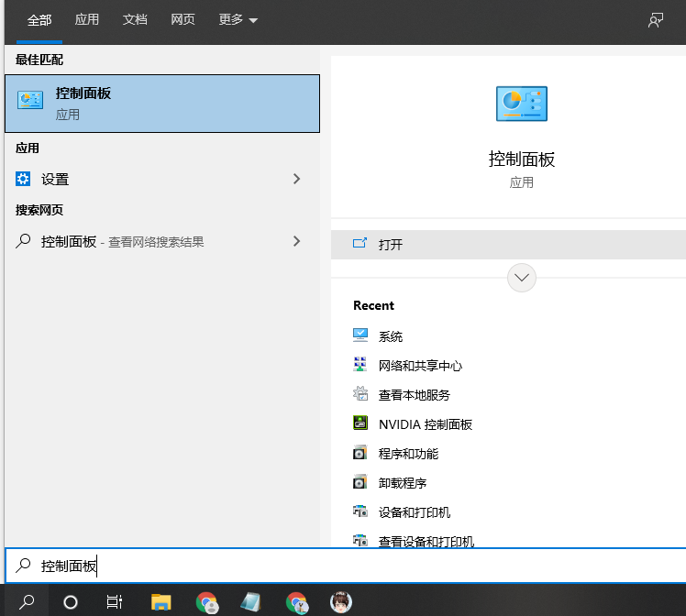
Task: Expand the 设置 result arrow
Action: [x=296, y=179]
